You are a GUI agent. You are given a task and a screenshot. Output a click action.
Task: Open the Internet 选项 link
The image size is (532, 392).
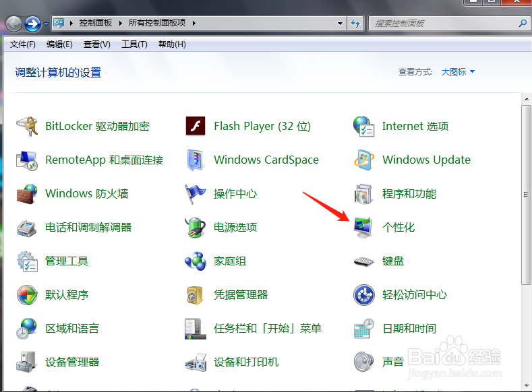(x=415, y=126)
